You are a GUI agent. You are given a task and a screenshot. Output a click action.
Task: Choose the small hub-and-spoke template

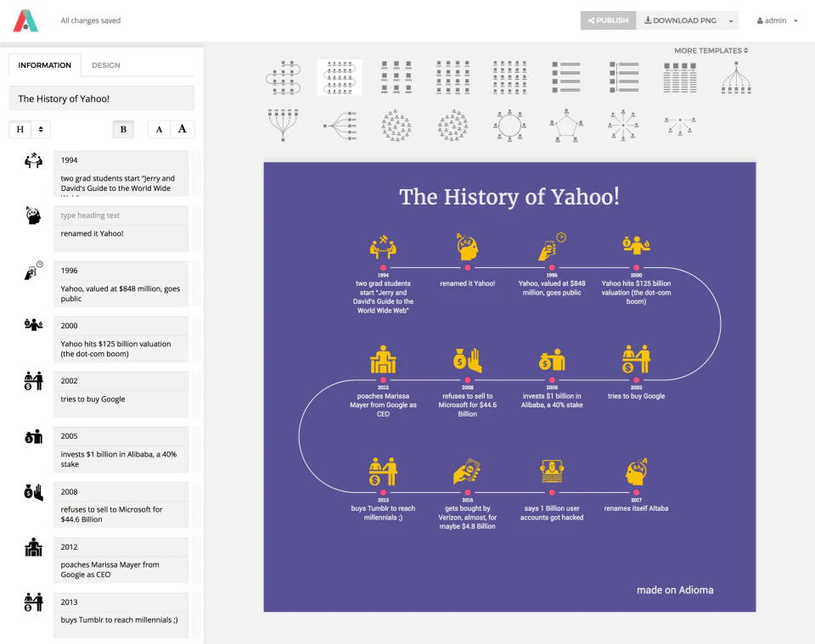(x=680, y=126)
